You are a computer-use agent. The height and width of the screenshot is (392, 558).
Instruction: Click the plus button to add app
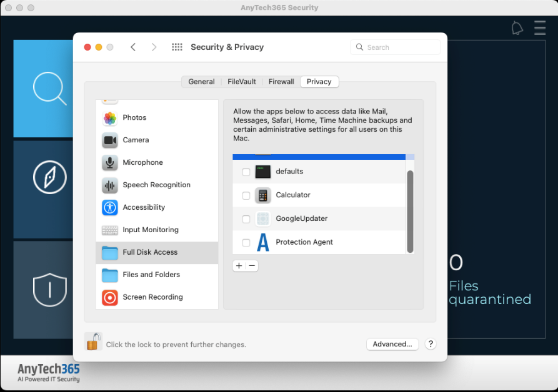point(239,266)
